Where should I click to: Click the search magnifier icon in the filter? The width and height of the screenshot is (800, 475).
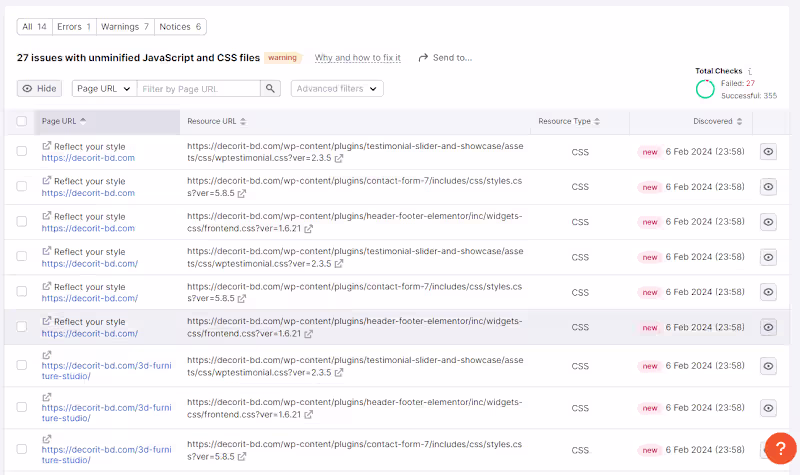click(270, 89)
